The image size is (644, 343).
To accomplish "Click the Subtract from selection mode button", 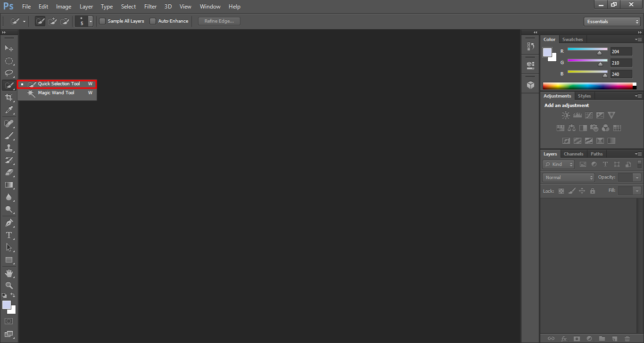I will [65, 21].
